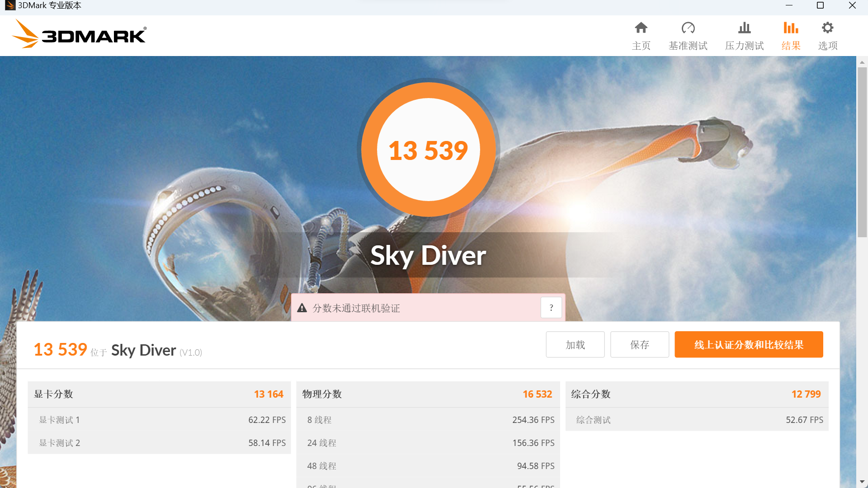Screen dimensions: 868x488
Task: Click the 保存 button
Action: pyautogui.click(x=640, y=345)
